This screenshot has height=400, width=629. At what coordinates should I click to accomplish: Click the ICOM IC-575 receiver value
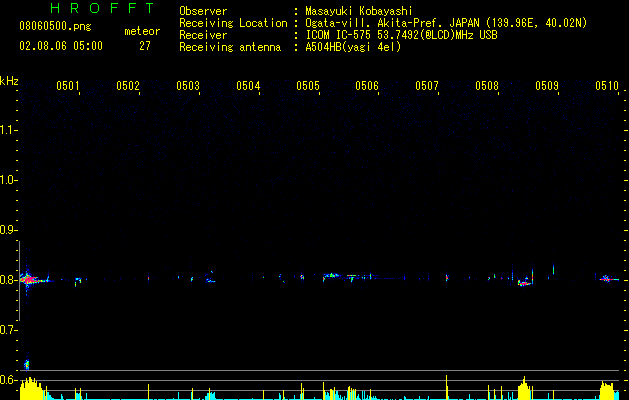pyautogui.click(x=401, y=35)
